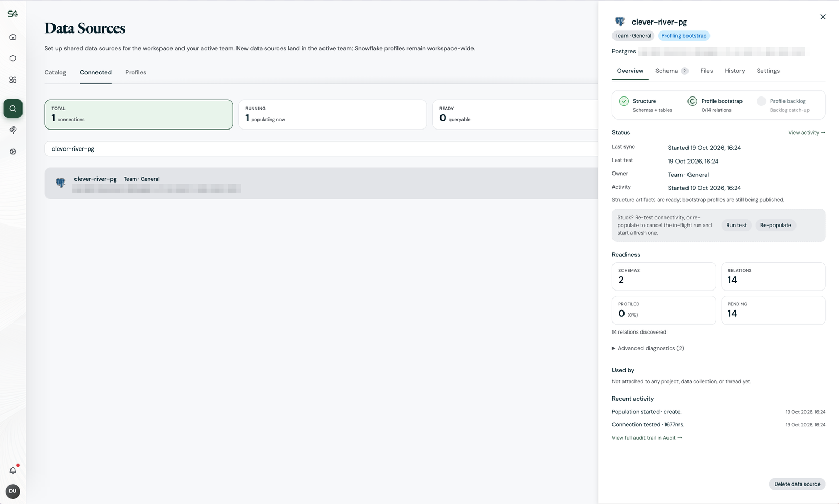Select the clever-river-pg data source row

[x=321, y=183]
